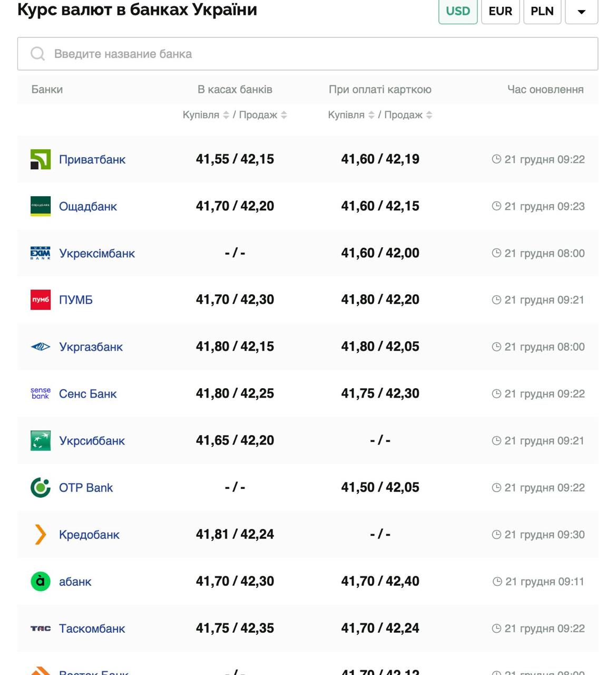
Task: Click the Oschadbank green logo
Action: coord(41,206)
